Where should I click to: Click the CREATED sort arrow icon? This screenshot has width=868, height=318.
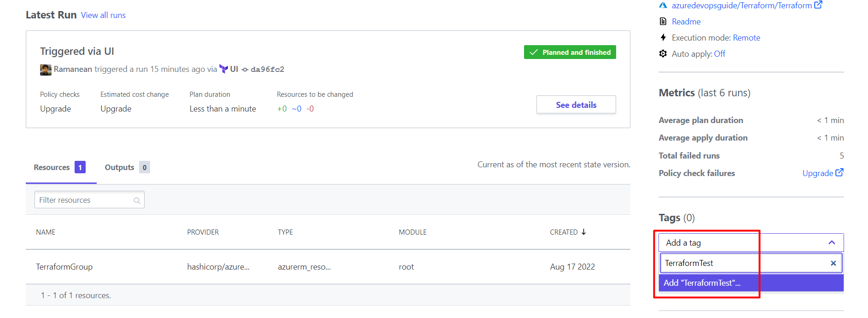(x=583, y=232)
